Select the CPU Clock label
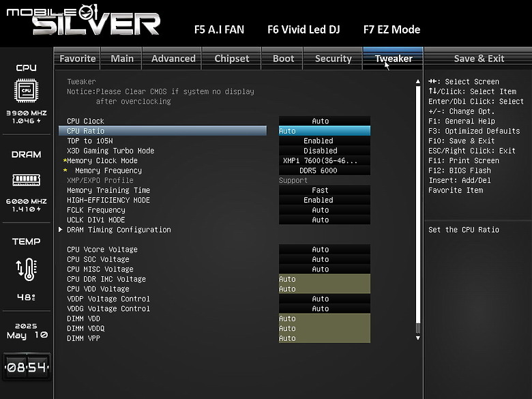This screenshot has height=399, width=532. click(x=85, y=121)
